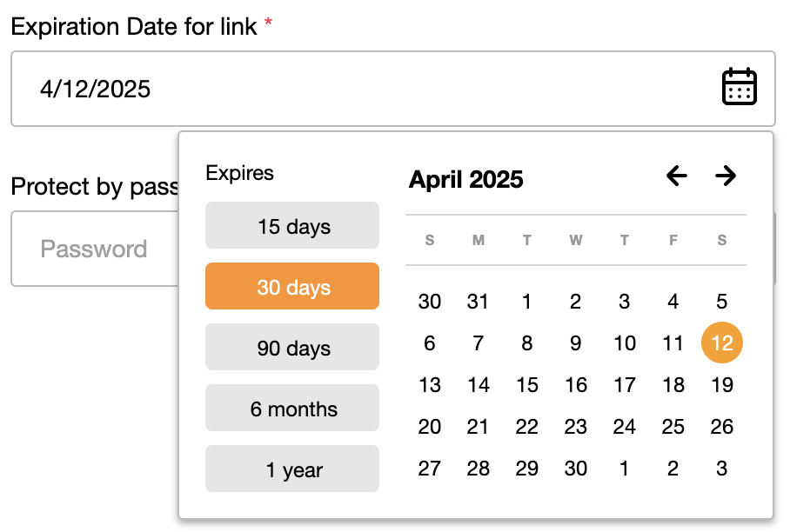This screenshot has height=532, width=790.
Task: Pick April 1 in the calendar
Action: click(527, 302)
